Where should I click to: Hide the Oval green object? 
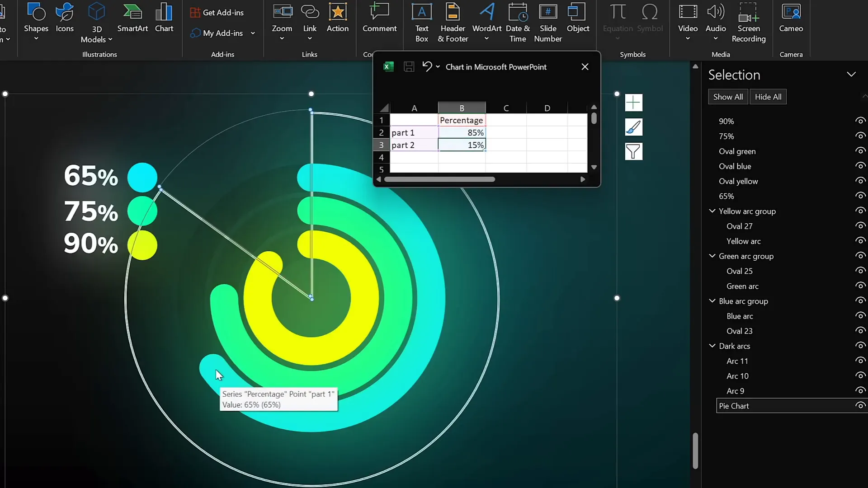pos(860,150)
